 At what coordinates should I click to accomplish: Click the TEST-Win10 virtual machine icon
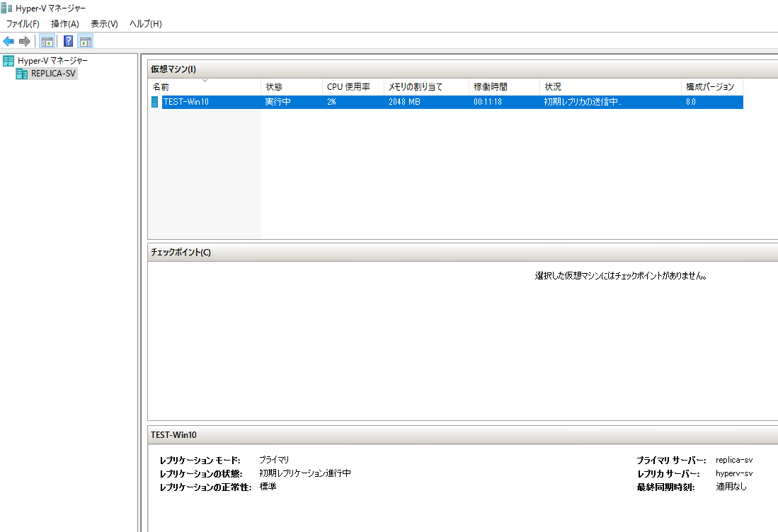pos(155,102)
